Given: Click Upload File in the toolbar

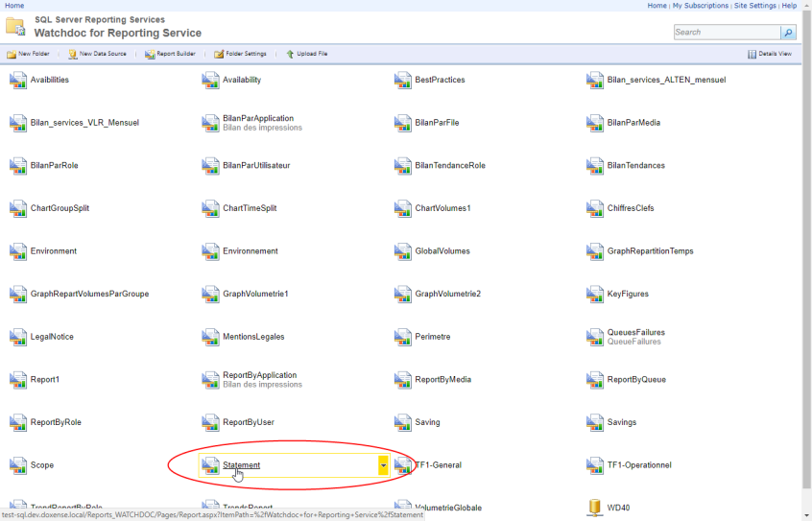Looking at the screenshot, I should click(306, 54).
